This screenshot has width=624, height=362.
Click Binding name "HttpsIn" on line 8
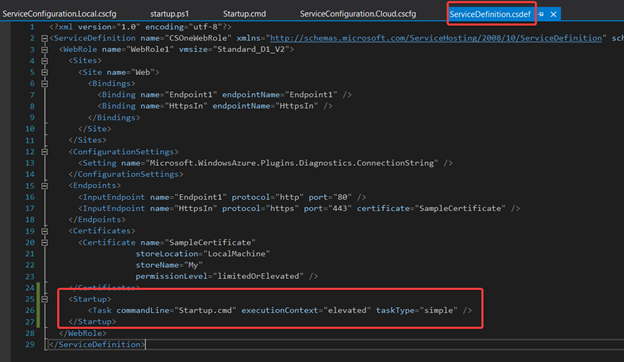tap(186, 106)
